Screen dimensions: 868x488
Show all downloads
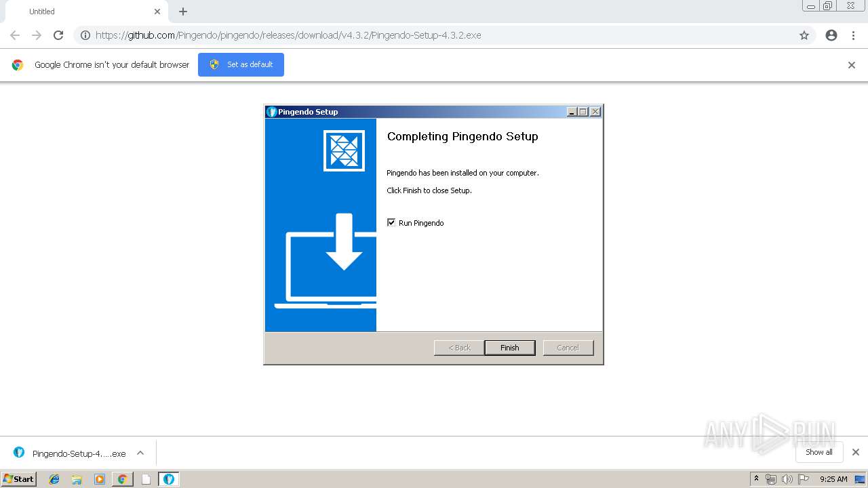(x=819, y=452)
